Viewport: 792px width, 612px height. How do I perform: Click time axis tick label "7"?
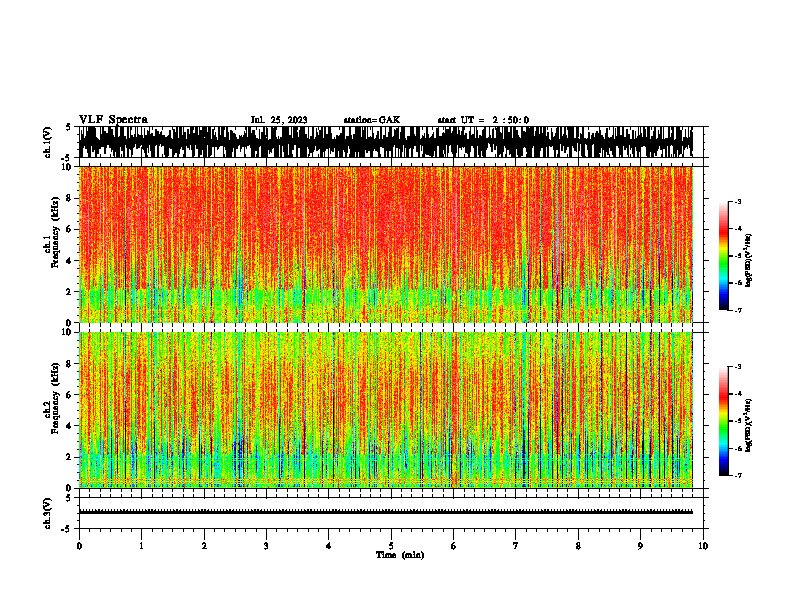[516, 546]
